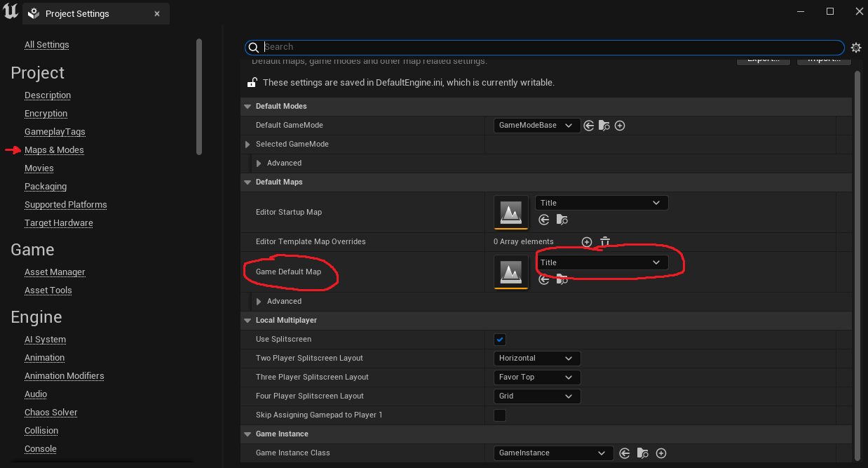Click the lock icon beside DefaultEngine.ini message
The height and width of the screenshot is (468, 868).
[x=252, y=82]
